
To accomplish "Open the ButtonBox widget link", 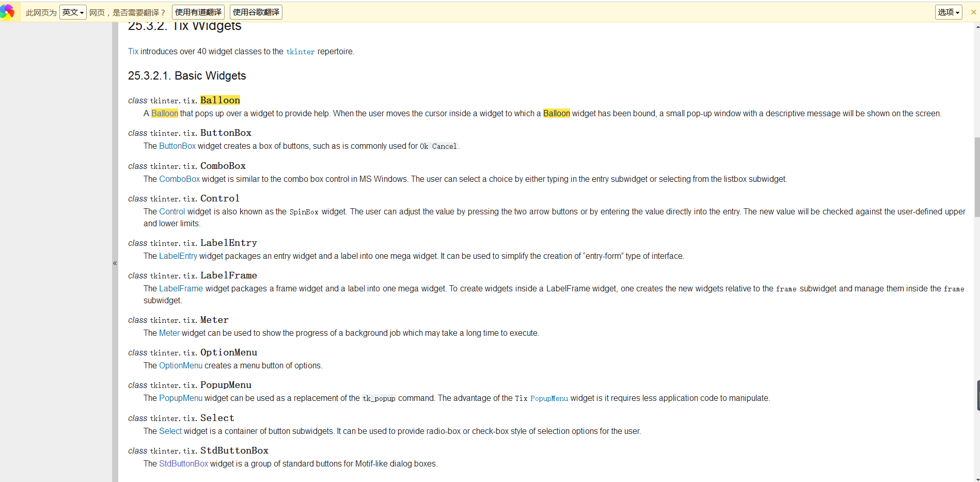I will click(177, 146).
